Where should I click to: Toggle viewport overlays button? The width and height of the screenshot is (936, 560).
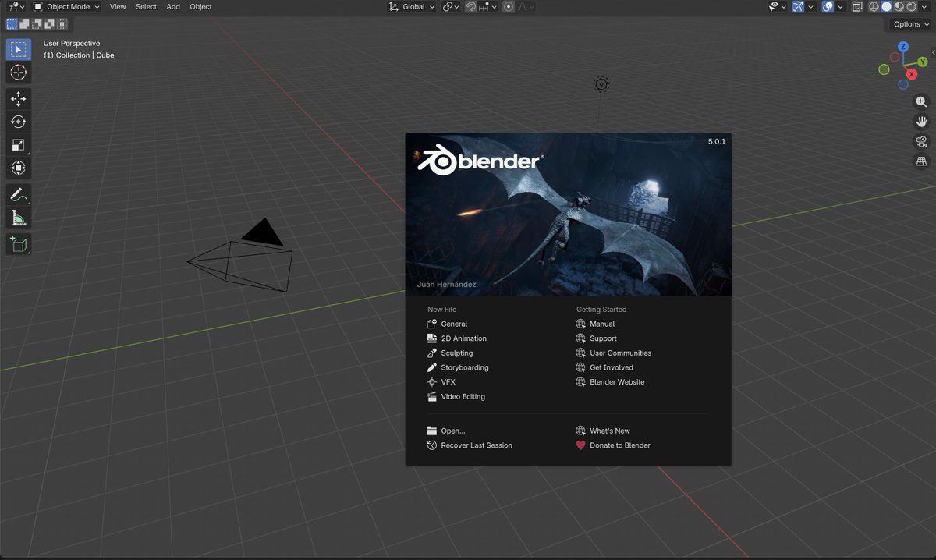click(828, 6)
